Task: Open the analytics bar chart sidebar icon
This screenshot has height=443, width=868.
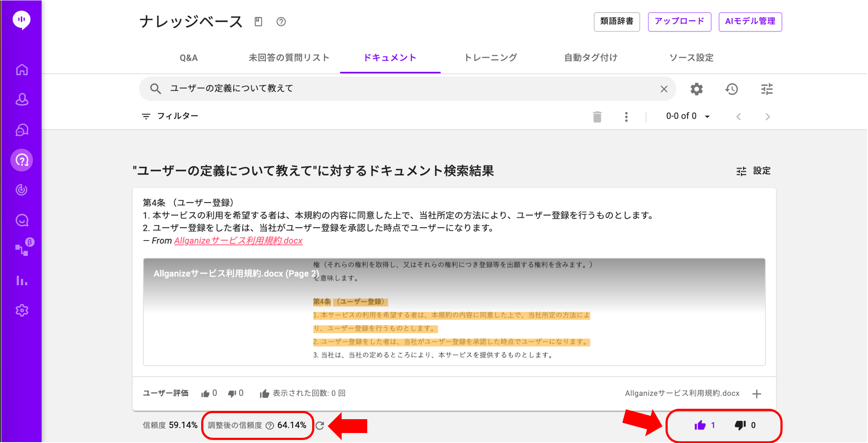Action: (x=22, y=280)
